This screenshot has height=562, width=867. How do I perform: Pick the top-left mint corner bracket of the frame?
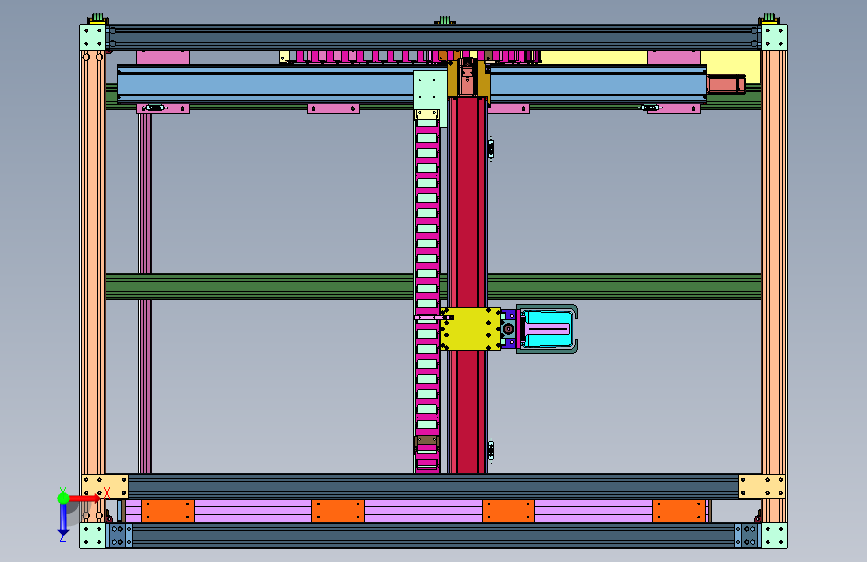(92, 38)
